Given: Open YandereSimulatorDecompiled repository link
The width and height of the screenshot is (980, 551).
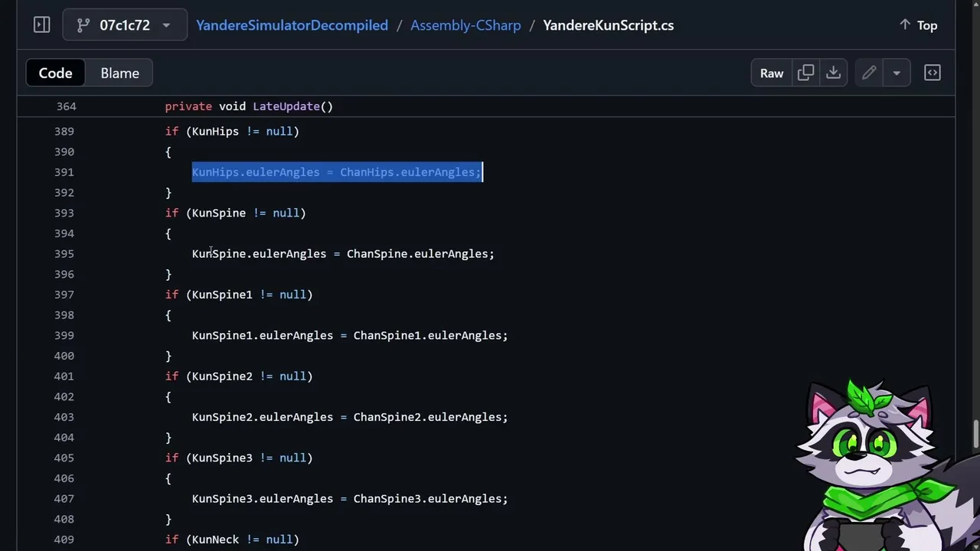Looking at the screenshot, I should coord(292,25).
